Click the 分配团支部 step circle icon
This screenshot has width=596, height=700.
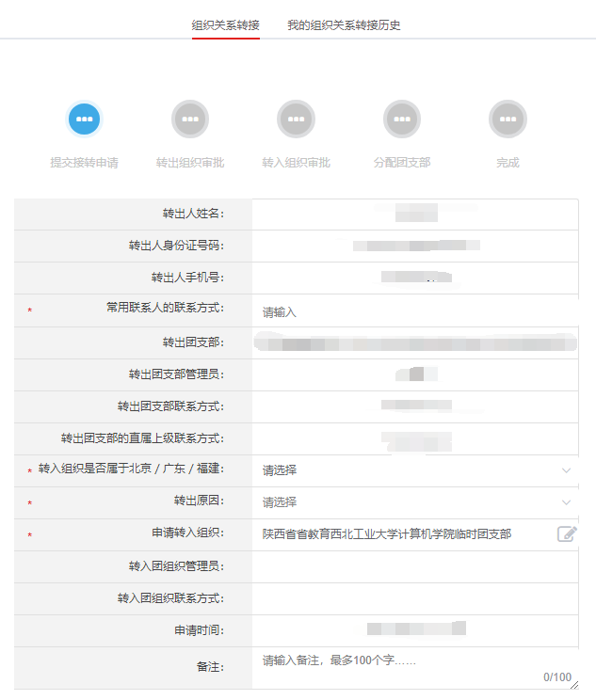click(x=402, y=119)
